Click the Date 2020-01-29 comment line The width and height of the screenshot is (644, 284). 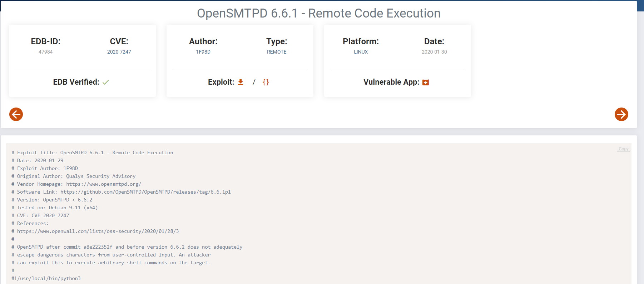[37, 160]
